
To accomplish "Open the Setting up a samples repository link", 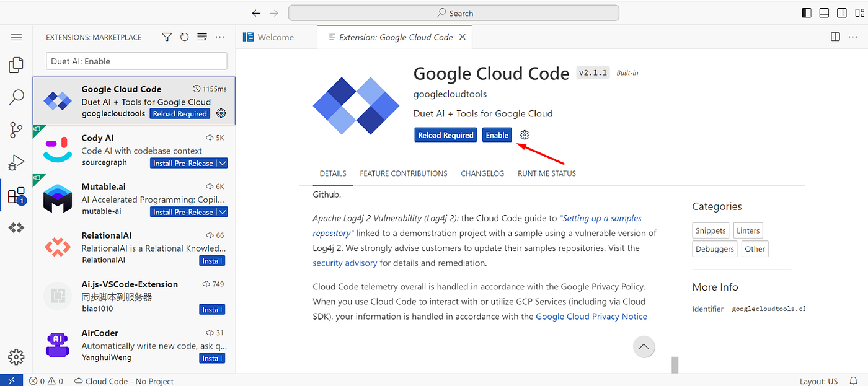I will click(477, 226).
